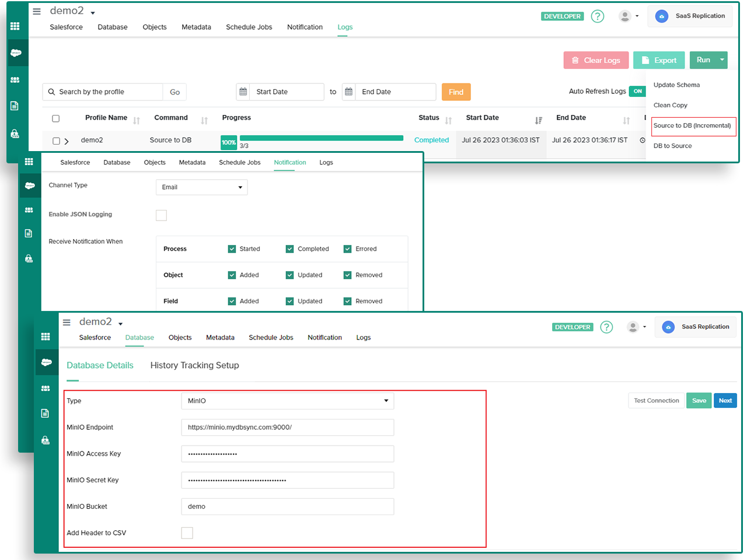Screen dimensions: 747x560
Task: Click the blue Next button
Action: [x=725, y=401]
